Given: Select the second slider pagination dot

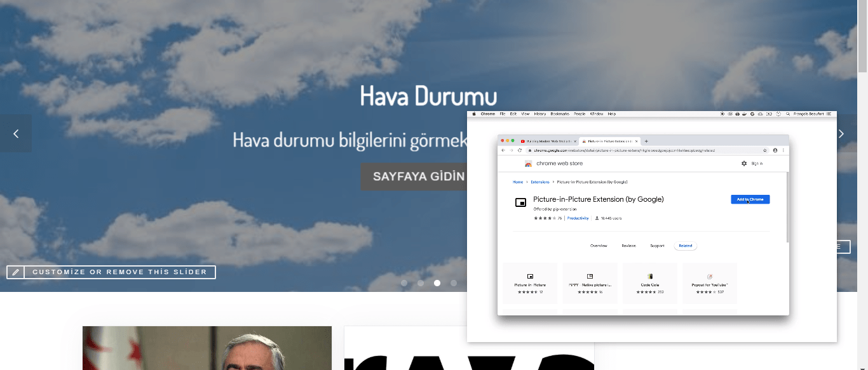Looking at the screenshot, I should (421, 283).
